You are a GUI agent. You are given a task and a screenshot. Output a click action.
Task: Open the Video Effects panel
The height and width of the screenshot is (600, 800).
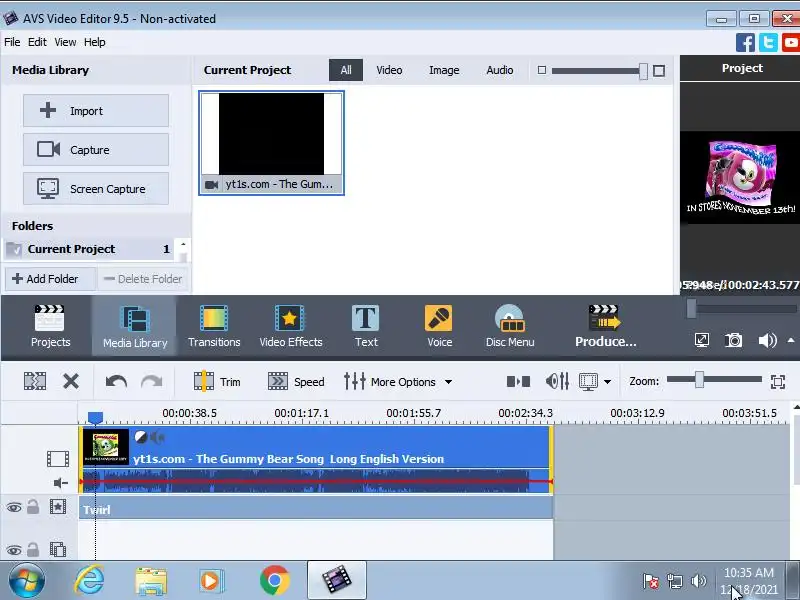pos(290,327)
